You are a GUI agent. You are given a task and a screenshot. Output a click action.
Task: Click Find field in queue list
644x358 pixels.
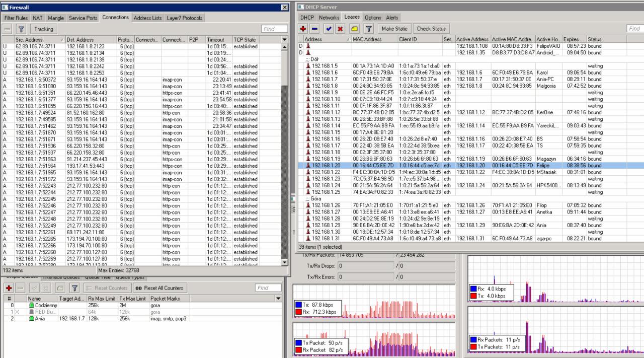pyautogui.click(x=269, y=288)
